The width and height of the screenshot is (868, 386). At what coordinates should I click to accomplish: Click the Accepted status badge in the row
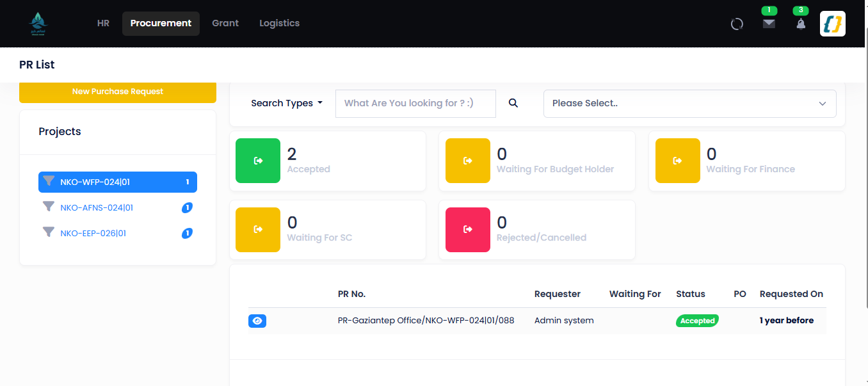(697, 321)
